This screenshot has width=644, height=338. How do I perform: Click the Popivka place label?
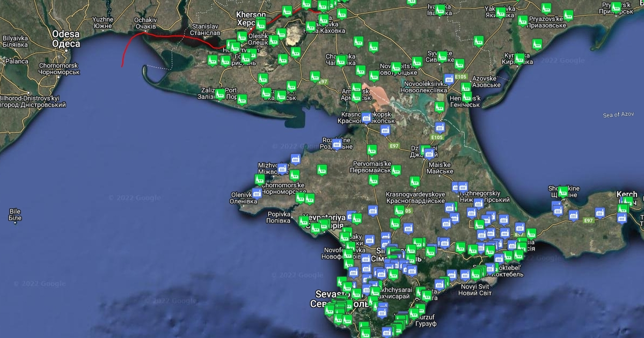point(279,217)
